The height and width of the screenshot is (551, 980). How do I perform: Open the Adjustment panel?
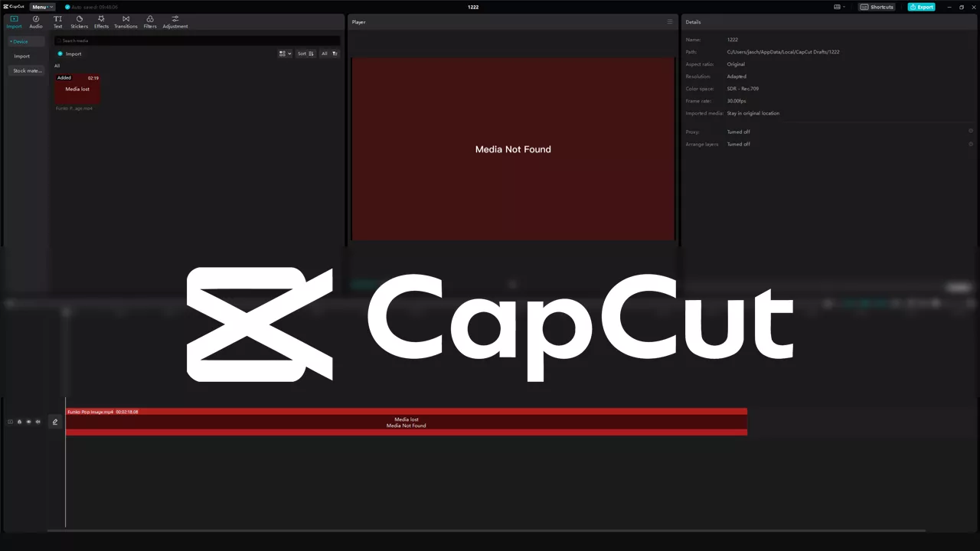pyautogui.click(x=175, y=21)
